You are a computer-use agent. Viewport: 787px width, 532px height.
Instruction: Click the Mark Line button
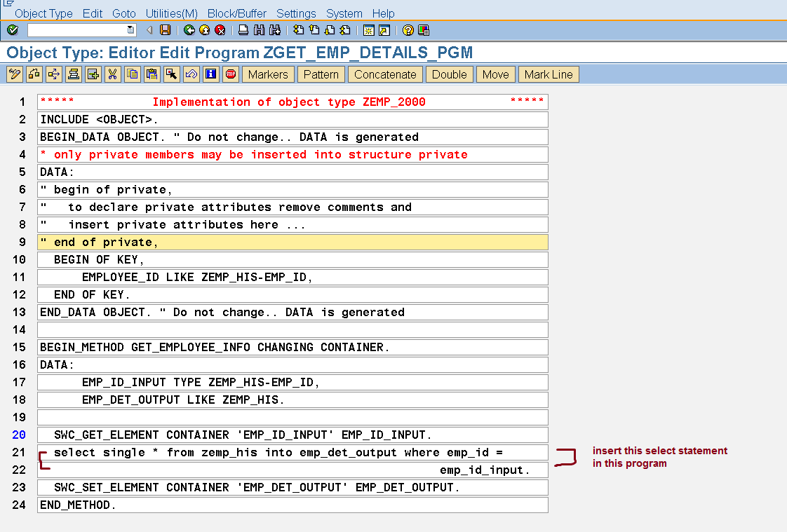pyautogui.click(x=549, y=74)
